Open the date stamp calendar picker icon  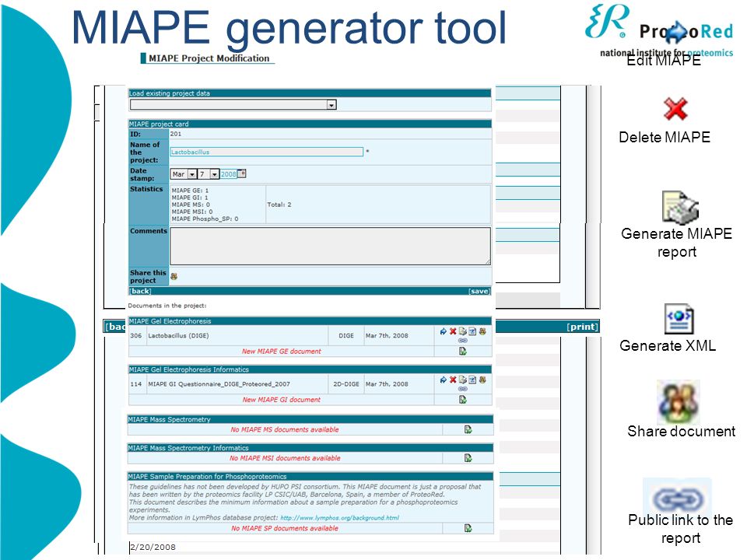click(x=241, y=173)
